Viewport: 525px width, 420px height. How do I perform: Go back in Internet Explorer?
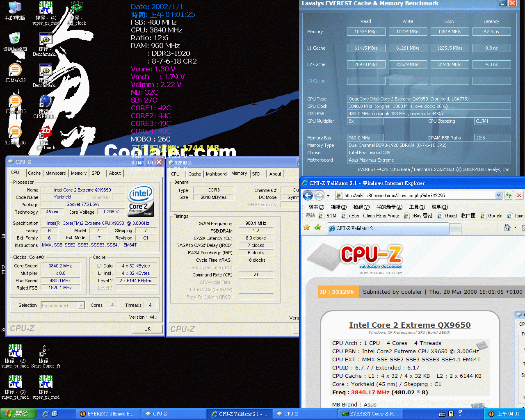click(x=308, y=196)
